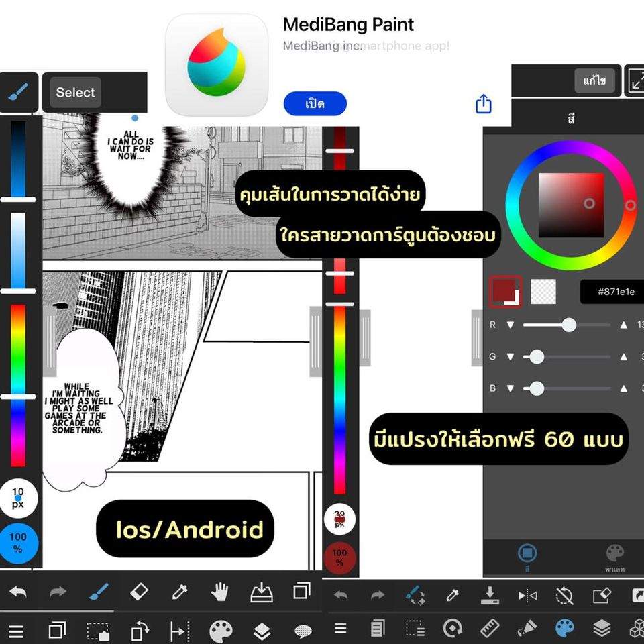
Task: Toggle the rotation lock icon
Action: pos(565,595)
